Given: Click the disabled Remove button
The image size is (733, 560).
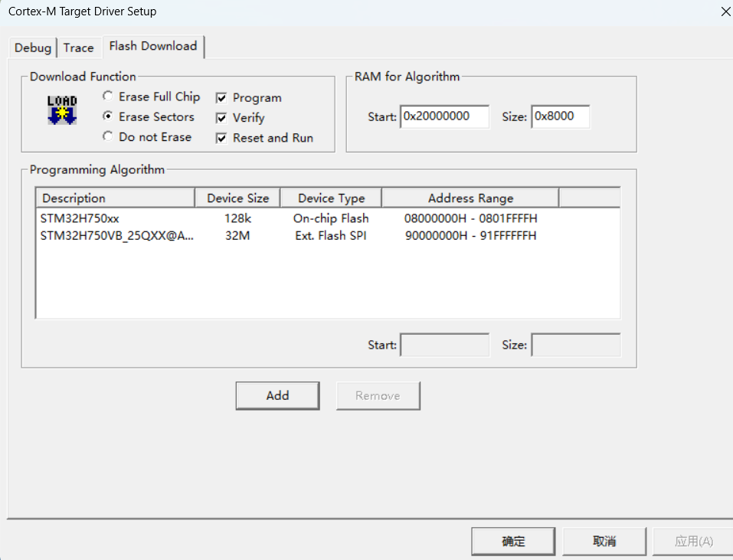Looking at the screenshot, I should click(378, 395).
